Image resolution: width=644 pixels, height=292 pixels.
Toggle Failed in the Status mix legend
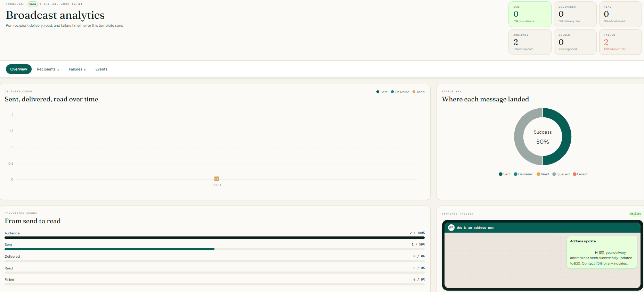[580, 174]
